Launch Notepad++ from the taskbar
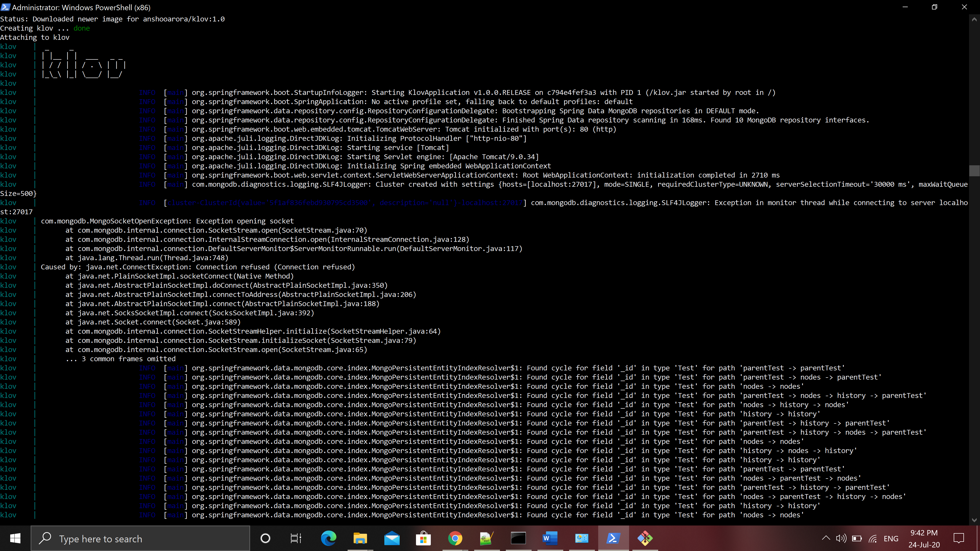980x551 pixels. coord(487,539)
